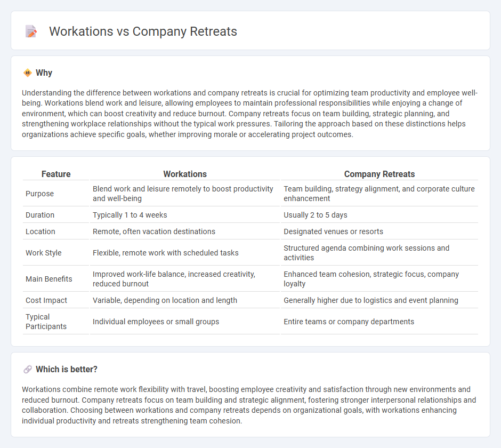Click the Which is better? heading
This screenshot has width=501, height=448.
(x=67, y=370)
